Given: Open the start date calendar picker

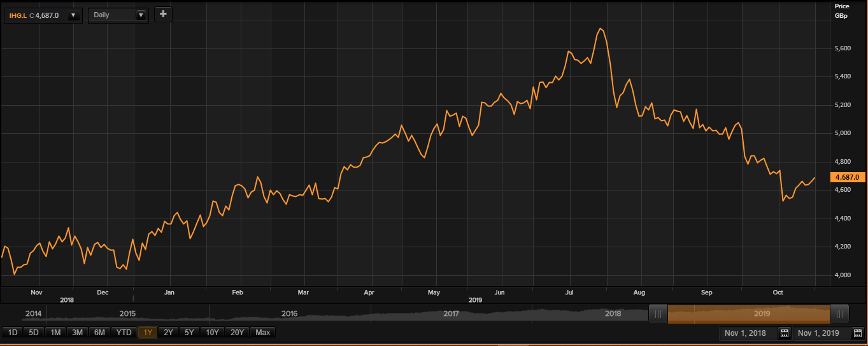Looking at the screenshot, I should tap(785, 333).
